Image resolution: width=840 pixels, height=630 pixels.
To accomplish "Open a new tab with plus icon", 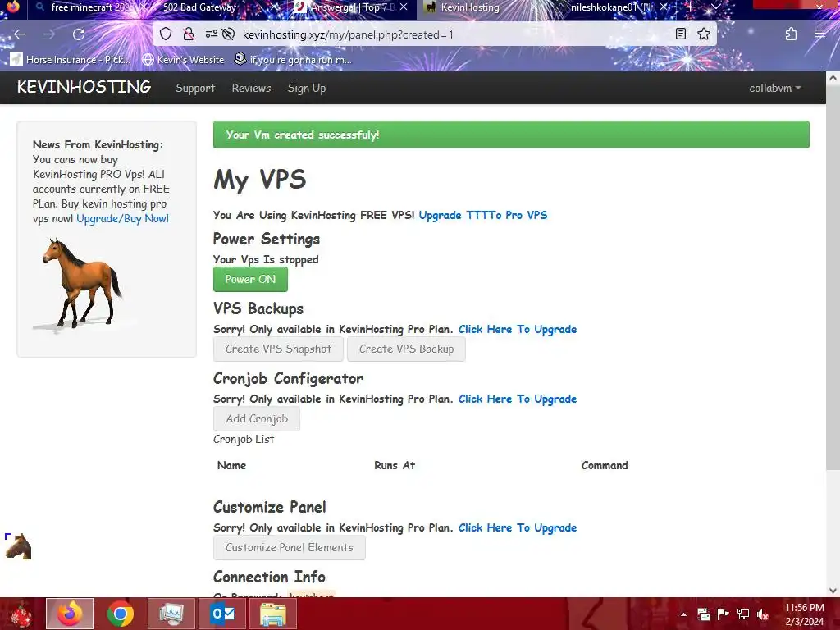I will pos(690,7).
